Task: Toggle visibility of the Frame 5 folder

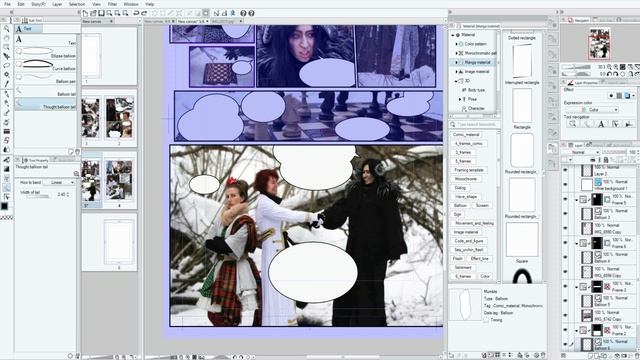Action: point(565,199)
